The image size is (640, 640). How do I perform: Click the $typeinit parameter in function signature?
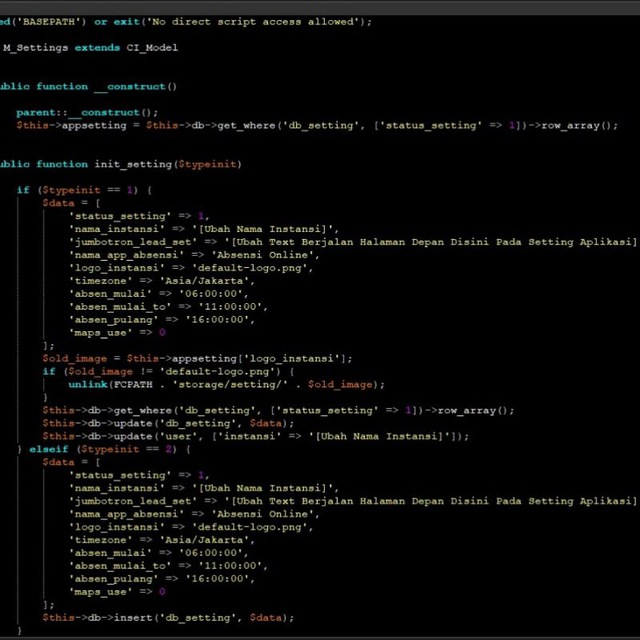point(207,164)
